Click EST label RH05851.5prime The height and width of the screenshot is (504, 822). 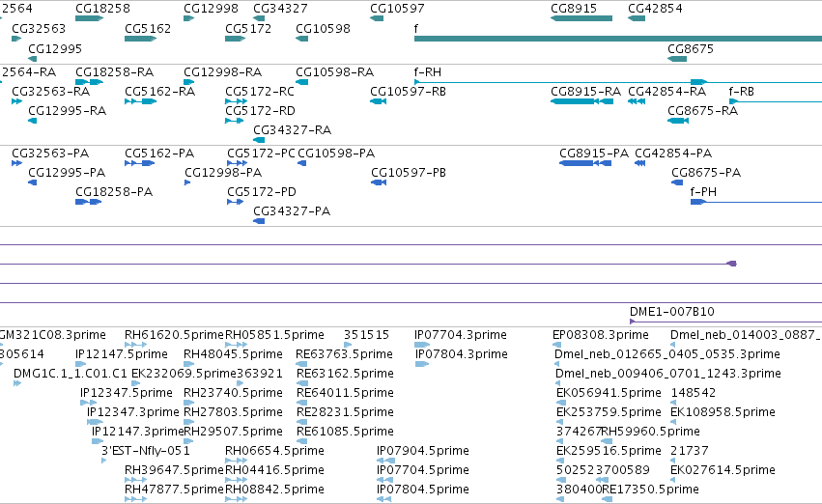[x=274, y=335]
